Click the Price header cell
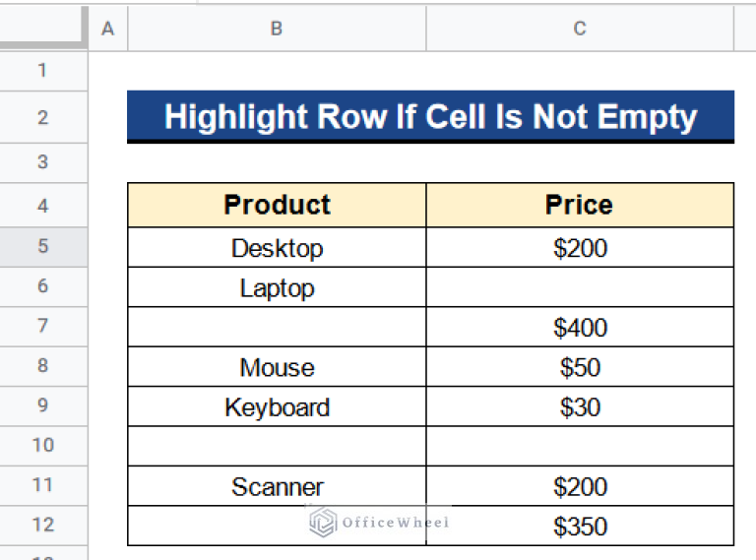 (x=580, y=205)
